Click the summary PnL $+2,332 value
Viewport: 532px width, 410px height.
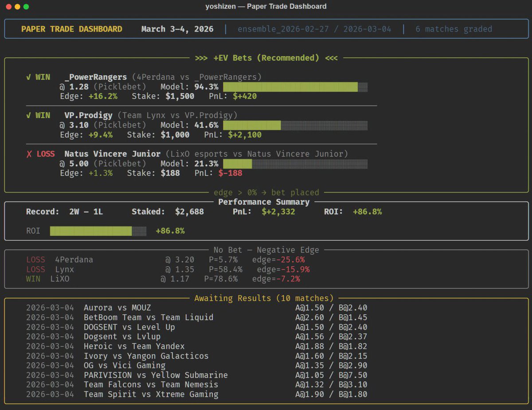pos(278,212)
